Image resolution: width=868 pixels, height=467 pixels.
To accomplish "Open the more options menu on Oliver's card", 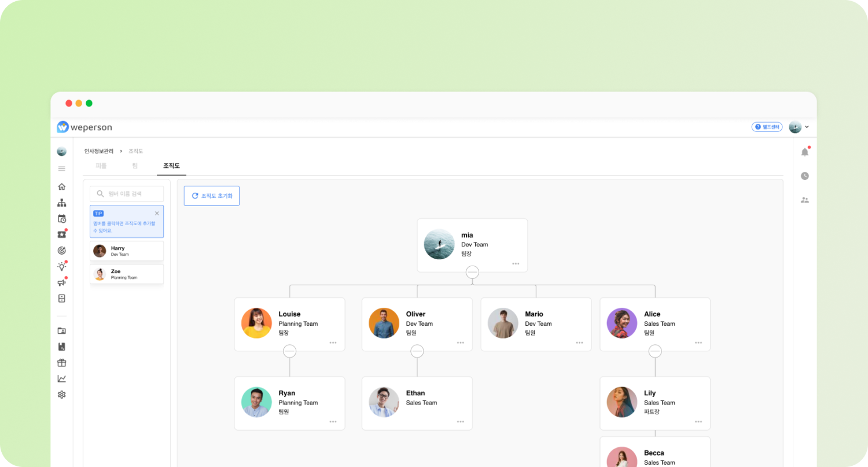I will 460,343.
